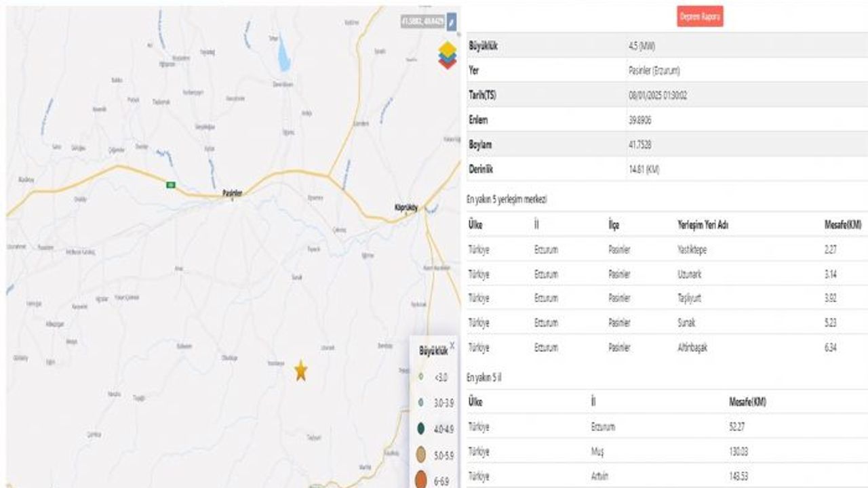868x488 pixels.
Task: Click the pencil edit icon beside coordinates
Action: click(x=452, y=22)
